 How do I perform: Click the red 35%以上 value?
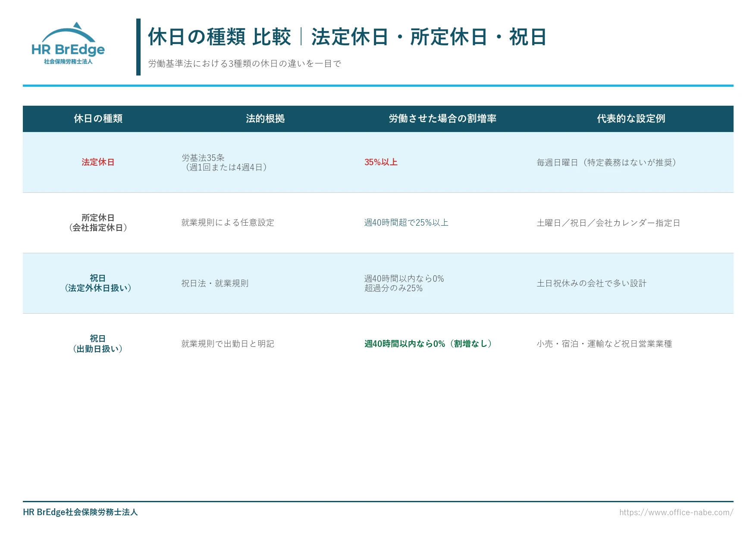coord(381,162)
